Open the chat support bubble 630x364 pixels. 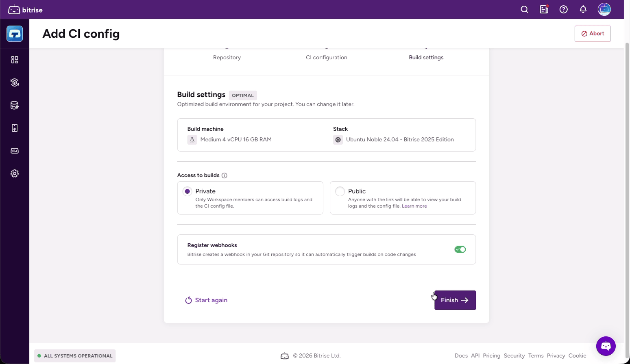[x=606, y=346]
